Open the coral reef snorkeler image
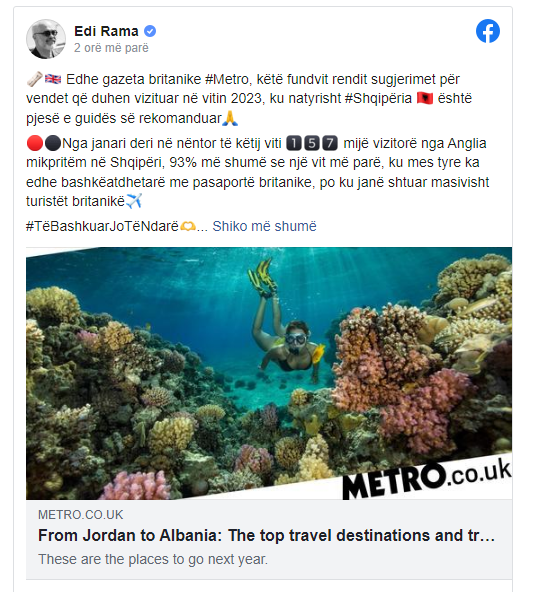This screenshot has width=533, height=592. pos(269,373)
